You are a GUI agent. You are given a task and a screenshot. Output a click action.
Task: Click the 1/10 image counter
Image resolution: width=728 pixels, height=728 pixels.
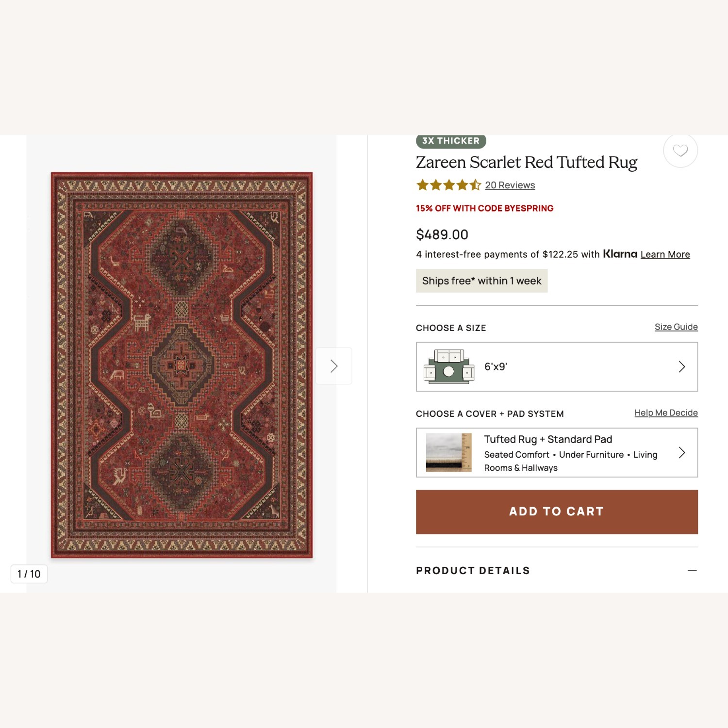(29, 574)
